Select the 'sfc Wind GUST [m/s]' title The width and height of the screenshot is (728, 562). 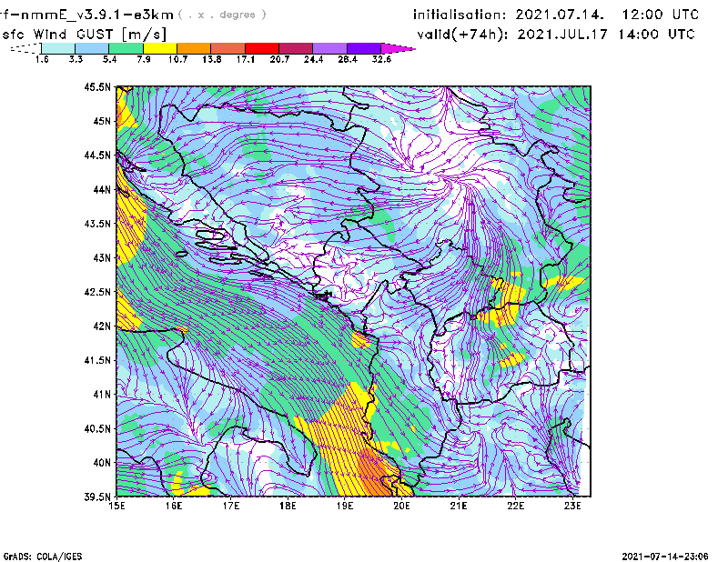click(x=84, y=35)
